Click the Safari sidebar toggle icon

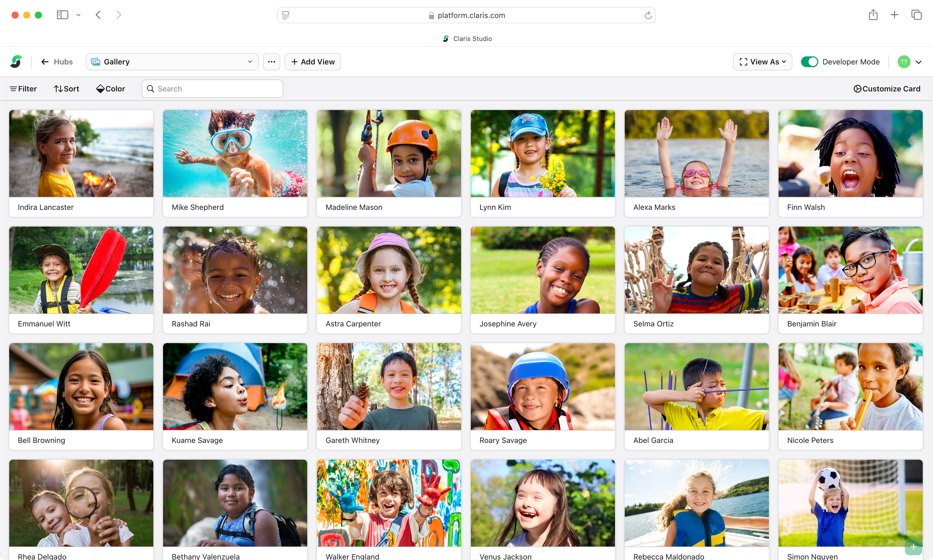coord(62,15)
